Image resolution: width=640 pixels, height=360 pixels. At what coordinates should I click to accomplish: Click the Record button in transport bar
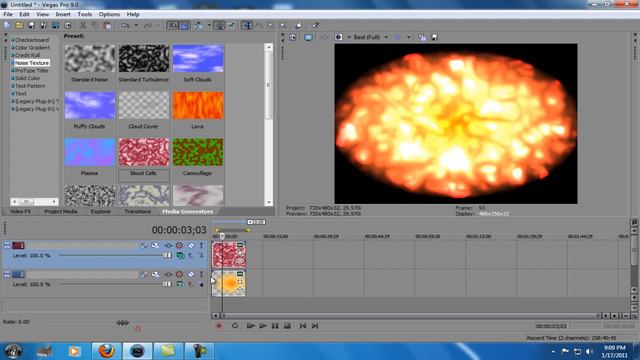[219, 326]
